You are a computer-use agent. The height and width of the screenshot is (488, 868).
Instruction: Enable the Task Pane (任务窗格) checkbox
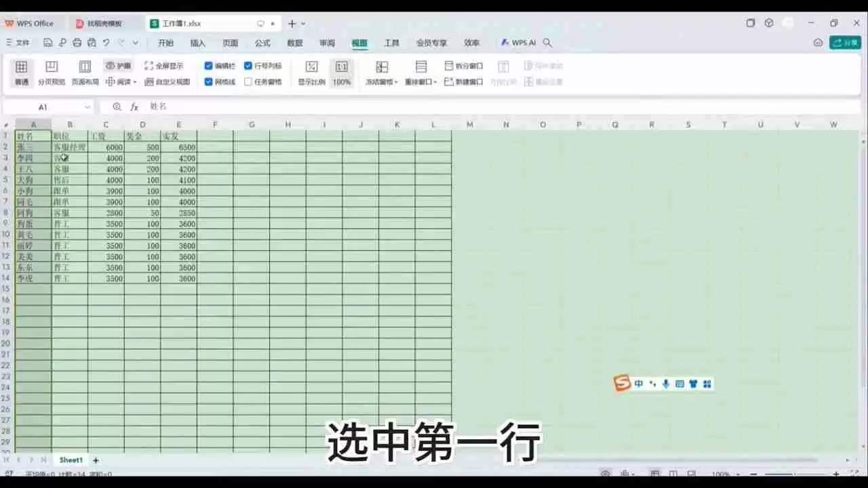(x=249, y=81)
